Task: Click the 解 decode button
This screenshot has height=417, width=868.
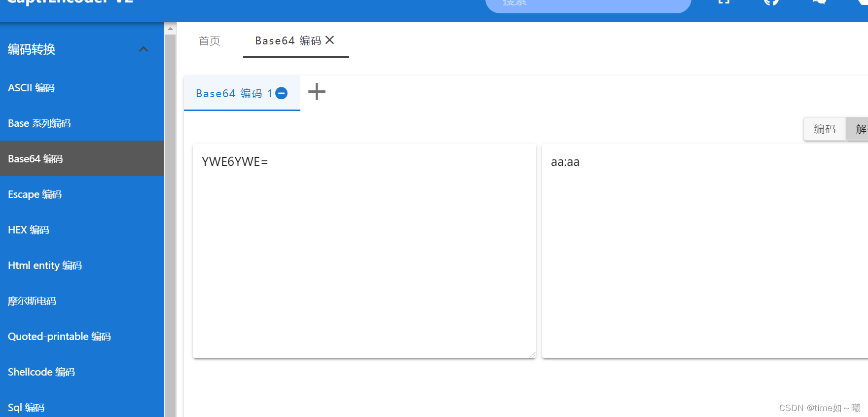Action: (857, 129)
